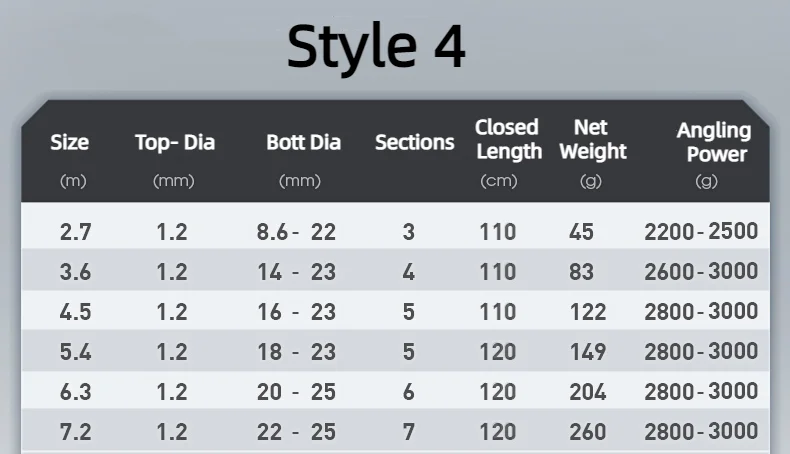Select the Bott Dia column header
790x454 pixels.
click(303, 143)
